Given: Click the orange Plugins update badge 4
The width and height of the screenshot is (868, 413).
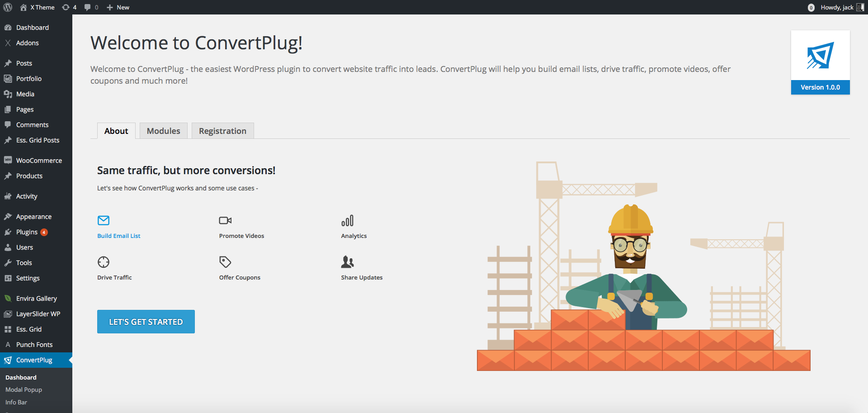Looking at the screenshot, I should (44, 232).
